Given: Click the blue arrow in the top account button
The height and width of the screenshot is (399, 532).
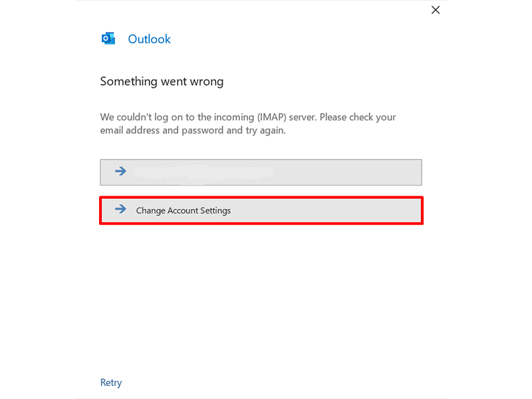Looking at the screenshot, I should point(120,171).
